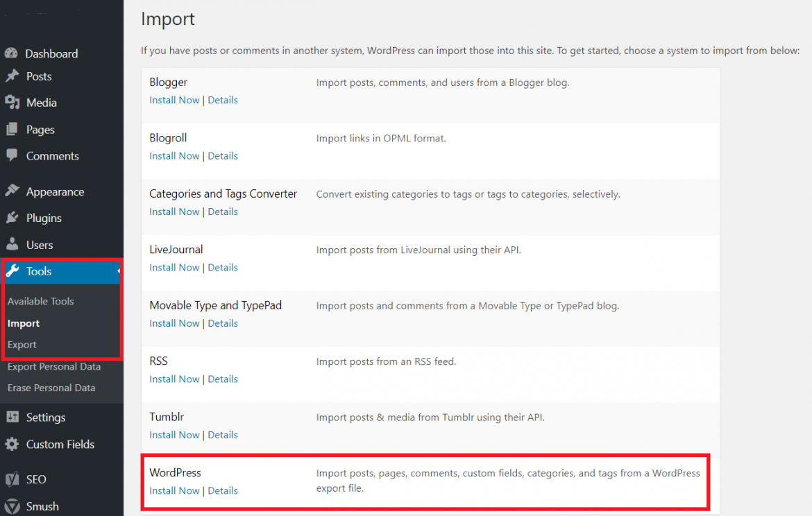Open Details for the RSS importer
812x516 pixels.
(223, 379)
